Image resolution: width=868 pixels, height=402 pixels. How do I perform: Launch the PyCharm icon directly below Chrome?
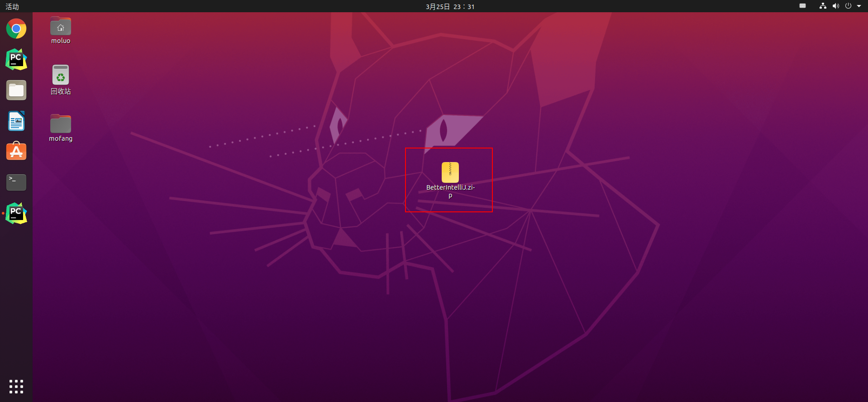16,59
